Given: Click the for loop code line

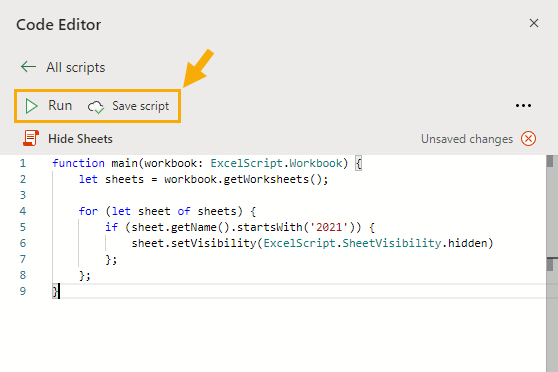Looking at the screenshot, I should [167, 211].
